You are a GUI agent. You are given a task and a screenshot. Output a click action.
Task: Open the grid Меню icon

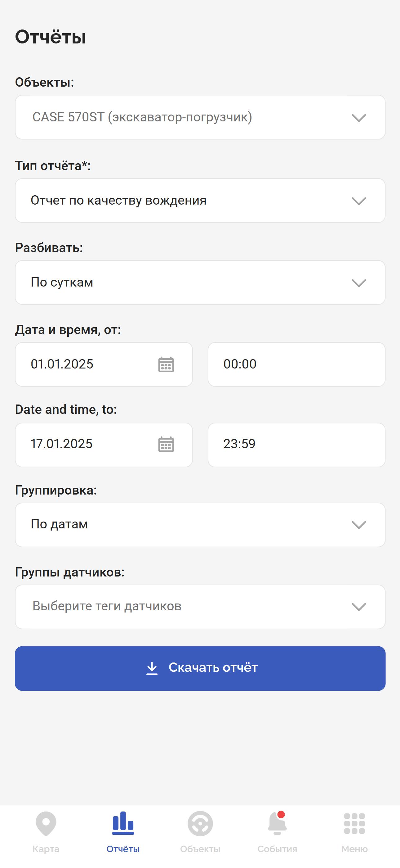pos(354,824)
